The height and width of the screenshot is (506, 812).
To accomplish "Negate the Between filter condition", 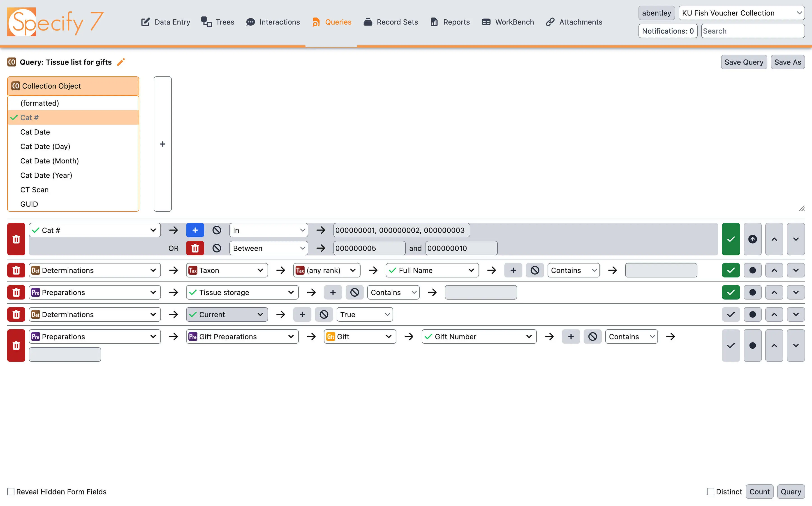I will pyautogui.click(x=217, y=248).
